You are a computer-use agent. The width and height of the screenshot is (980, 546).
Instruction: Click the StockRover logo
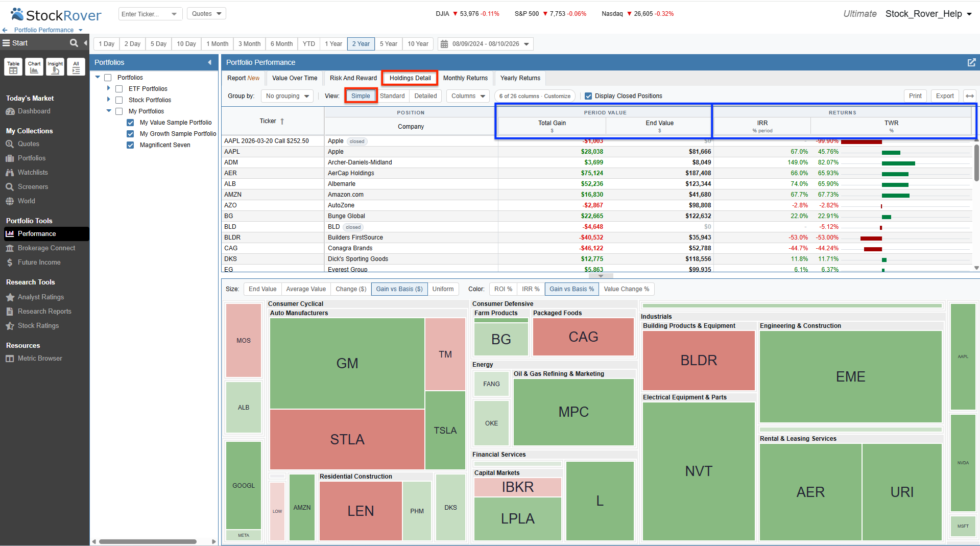(x=56, y=15)
